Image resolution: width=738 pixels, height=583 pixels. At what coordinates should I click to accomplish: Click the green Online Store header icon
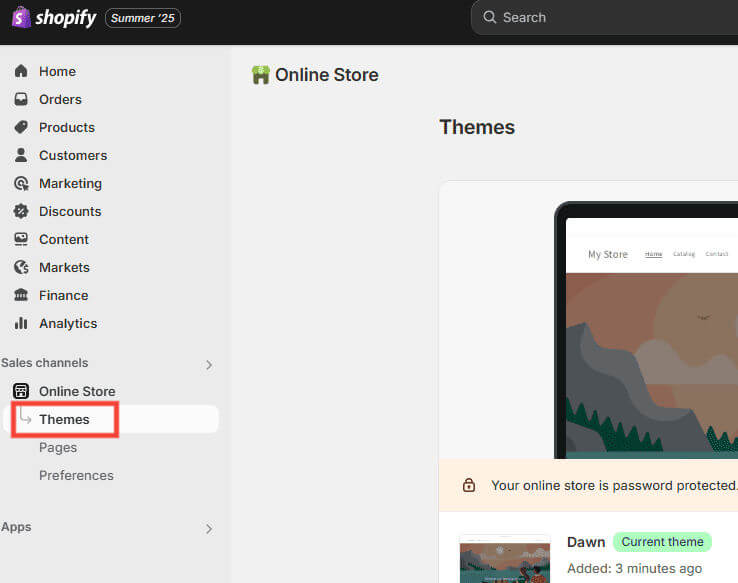261,75
